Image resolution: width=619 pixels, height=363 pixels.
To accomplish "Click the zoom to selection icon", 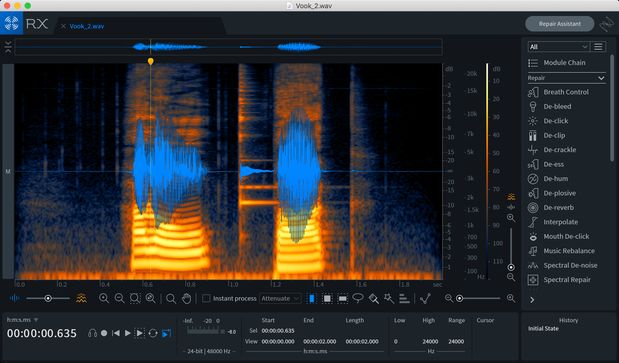I will click(135, 298).
